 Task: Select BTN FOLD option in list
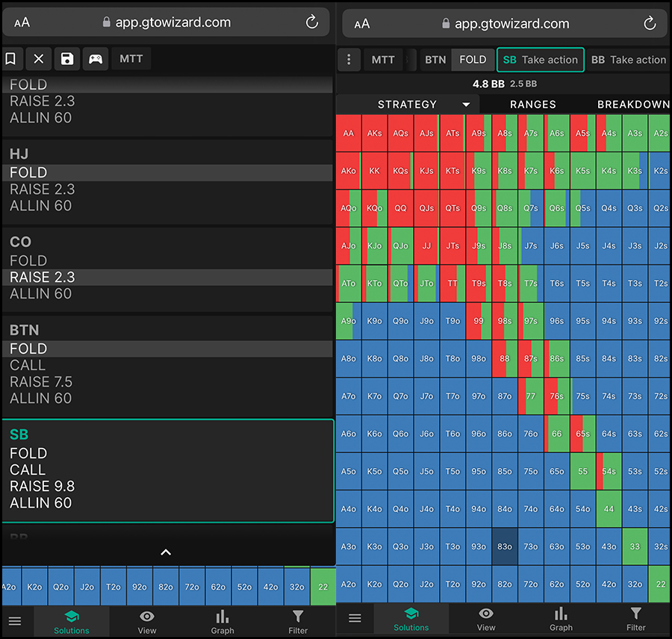click(167, 349)
